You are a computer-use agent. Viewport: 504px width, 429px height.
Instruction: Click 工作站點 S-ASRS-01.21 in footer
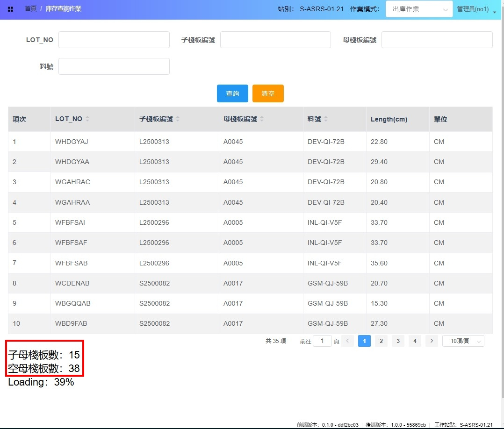click(x=463, y=425)
